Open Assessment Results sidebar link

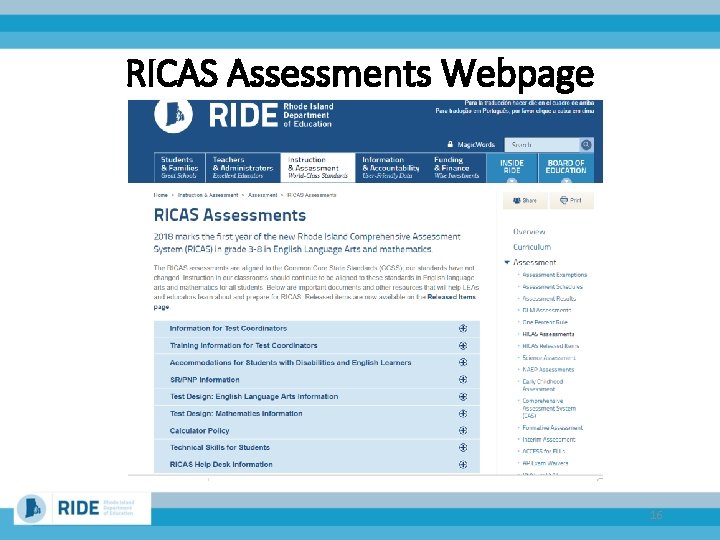pos(549,298)
